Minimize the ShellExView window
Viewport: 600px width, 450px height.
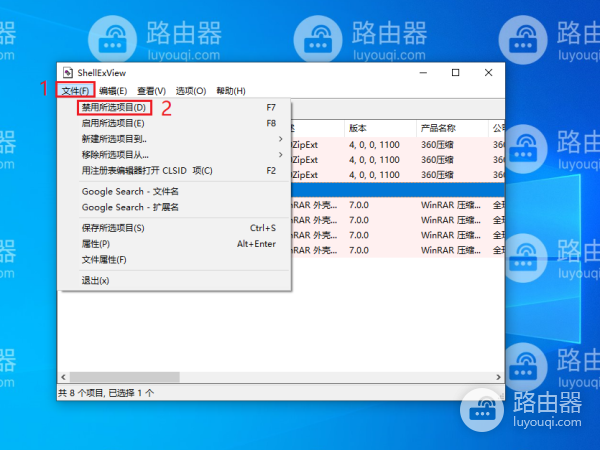423,73
